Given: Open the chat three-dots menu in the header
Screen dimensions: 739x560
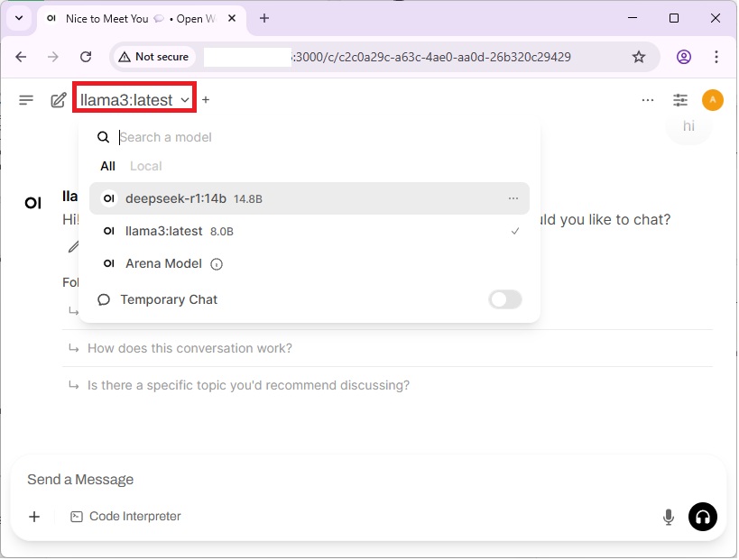Looking at the screenshot, I should (x=648, y=100).
